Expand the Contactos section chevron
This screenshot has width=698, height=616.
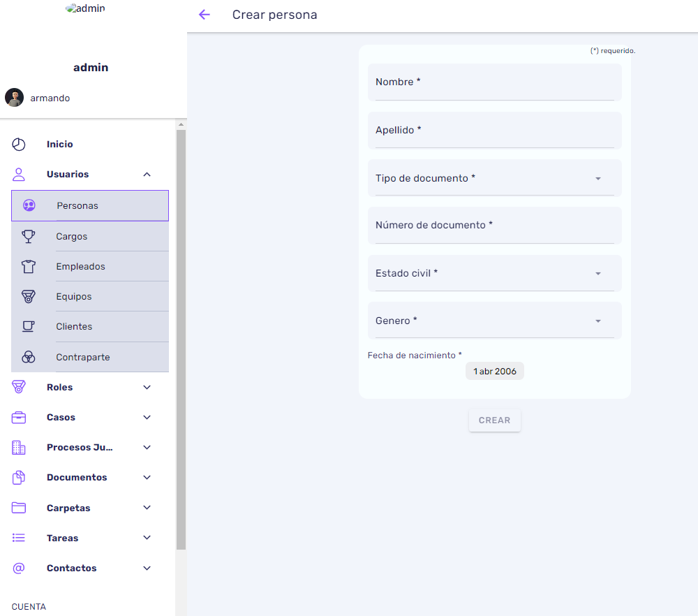pos(147,568)
